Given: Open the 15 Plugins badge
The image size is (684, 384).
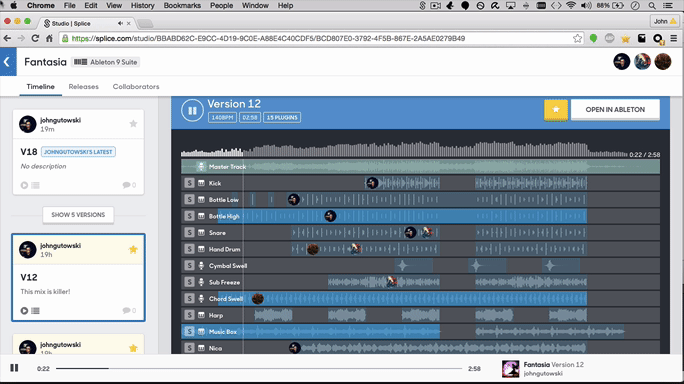Looking at the screenshot, I should point(282,117).
